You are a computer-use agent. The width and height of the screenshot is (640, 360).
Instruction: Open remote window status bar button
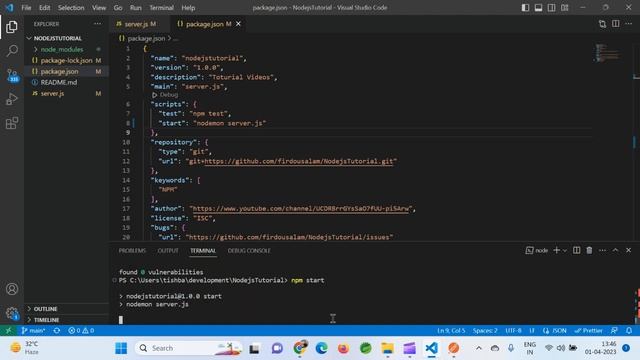tap(8, 330)
